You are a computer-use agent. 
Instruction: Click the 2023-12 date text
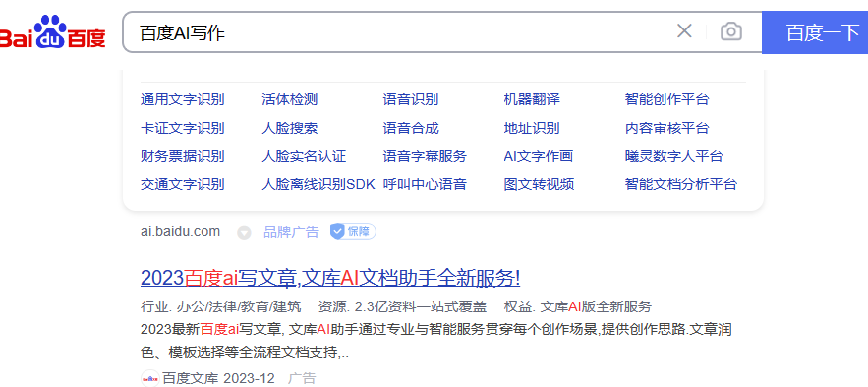click(249, 379)
